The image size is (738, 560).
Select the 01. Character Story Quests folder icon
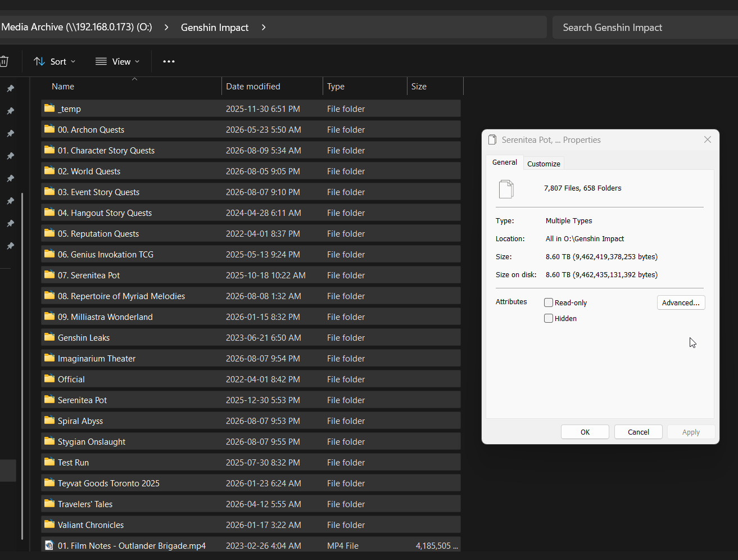(x=49, y=150)
